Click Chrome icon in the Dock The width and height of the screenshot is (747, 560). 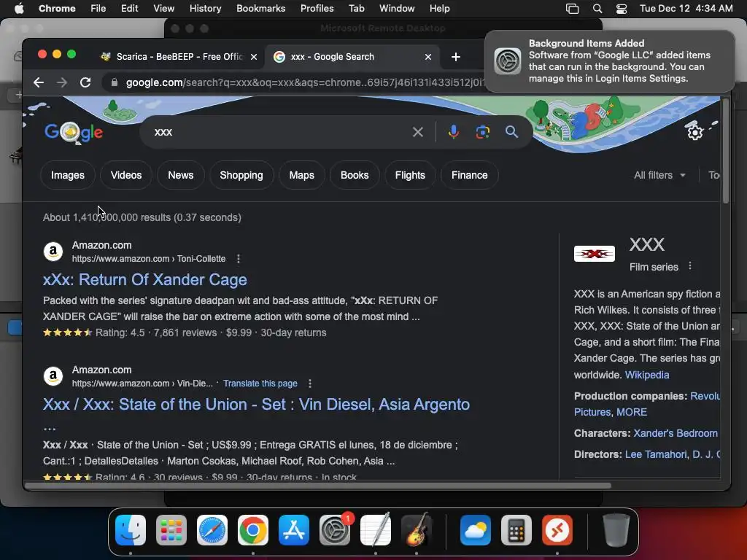[253, 530]
